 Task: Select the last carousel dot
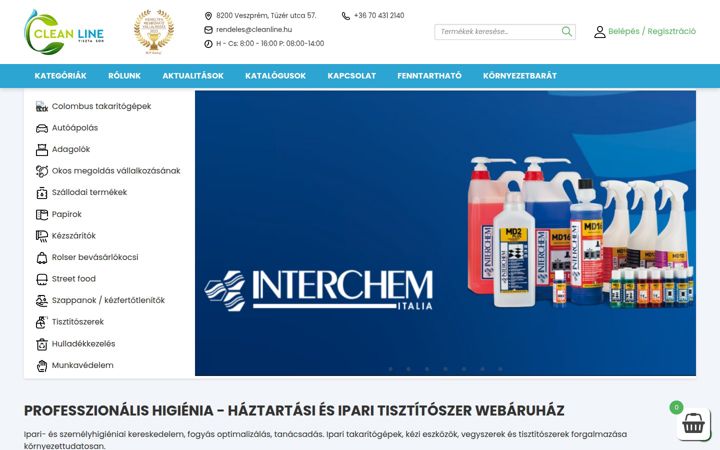[x=500, y=369]
